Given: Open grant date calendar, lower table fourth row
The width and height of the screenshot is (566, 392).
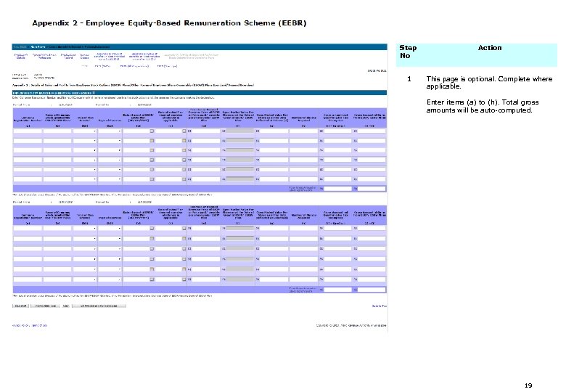Looking at the screenshot, I should click(152, 259).
